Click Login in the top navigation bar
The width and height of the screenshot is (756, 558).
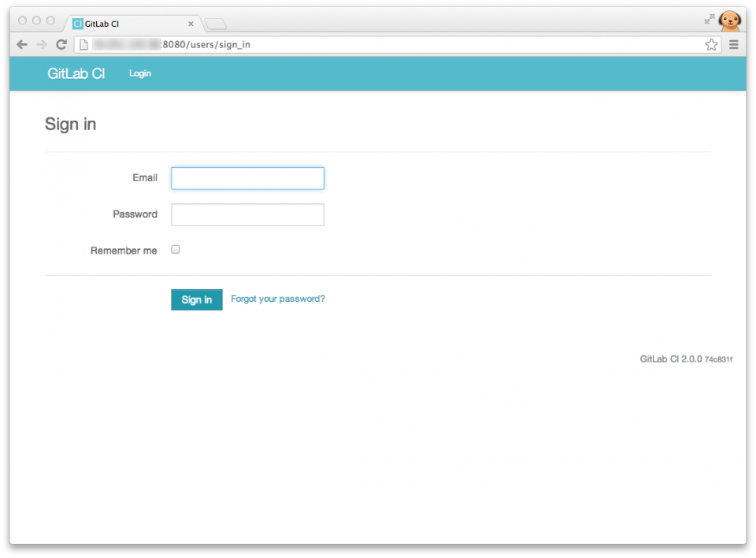(x=139, y=73)
